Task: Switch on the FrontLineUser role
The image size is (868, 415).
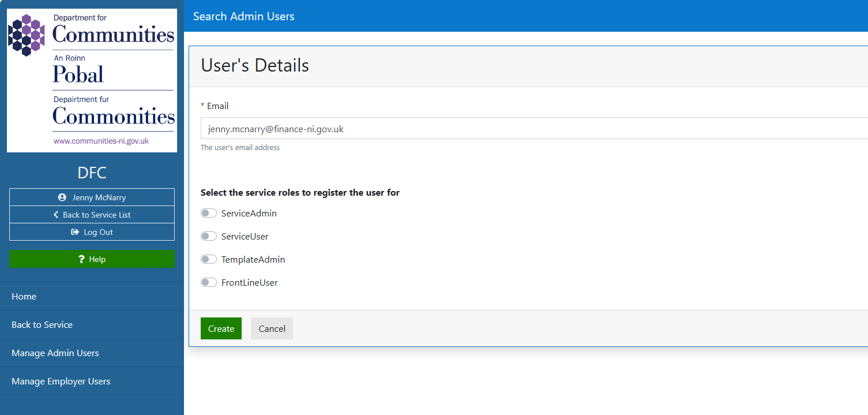Action: click(x=209, y=283)
